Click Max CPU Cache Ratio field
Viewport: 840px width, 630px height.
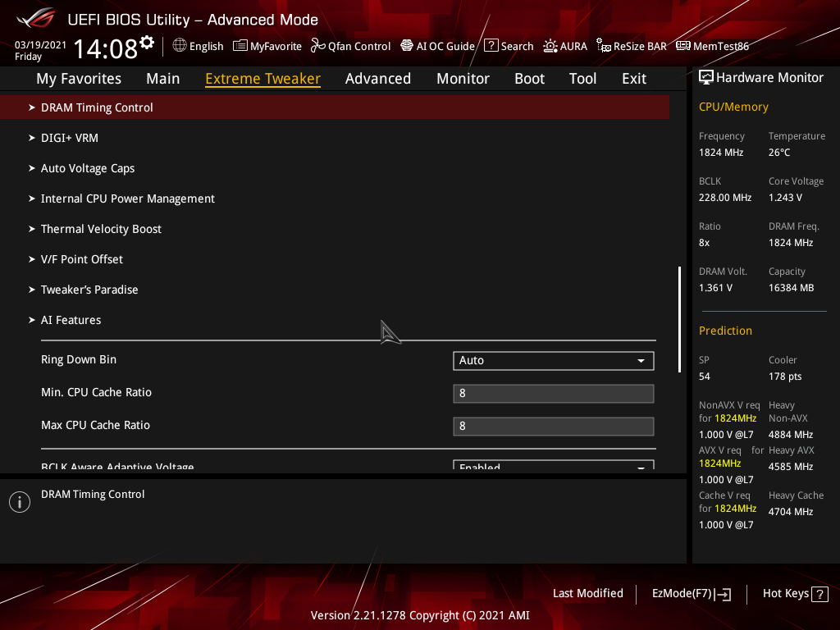554,427
